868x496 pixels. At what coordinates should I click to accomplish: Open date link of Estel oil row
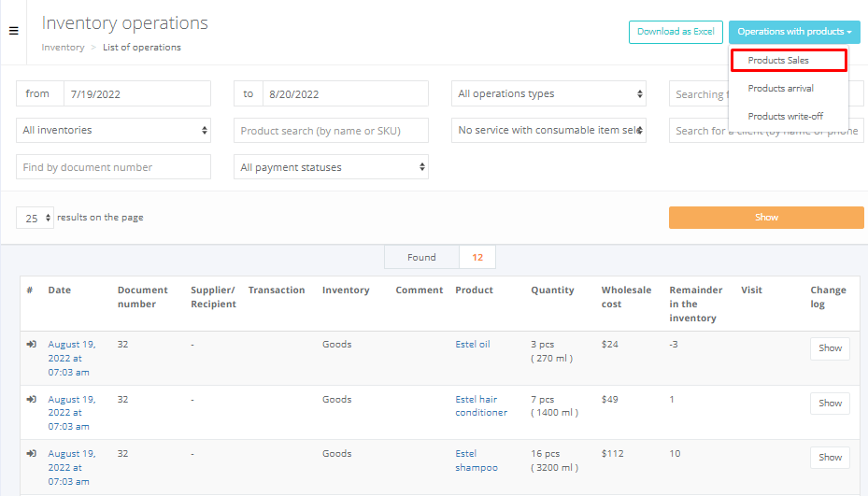71,358
